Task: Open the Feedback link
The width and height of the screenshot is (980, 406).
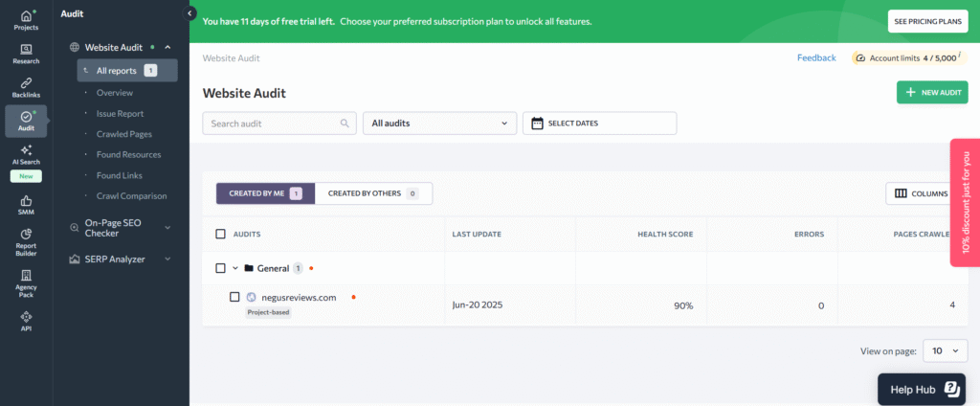Action: tap(816, 57)
